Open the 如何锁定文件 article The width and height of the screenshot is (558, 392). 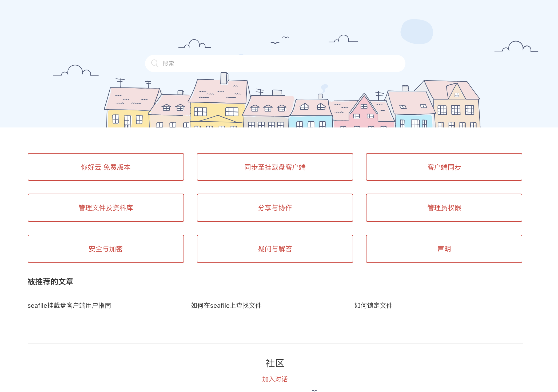click(373, 306)
